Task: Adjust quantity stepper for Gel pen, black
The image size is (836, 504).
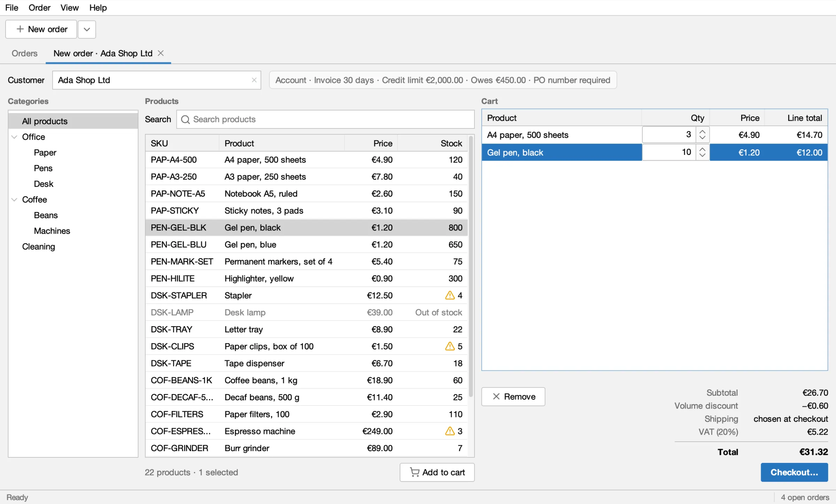Action: click(x=702, y=152)
